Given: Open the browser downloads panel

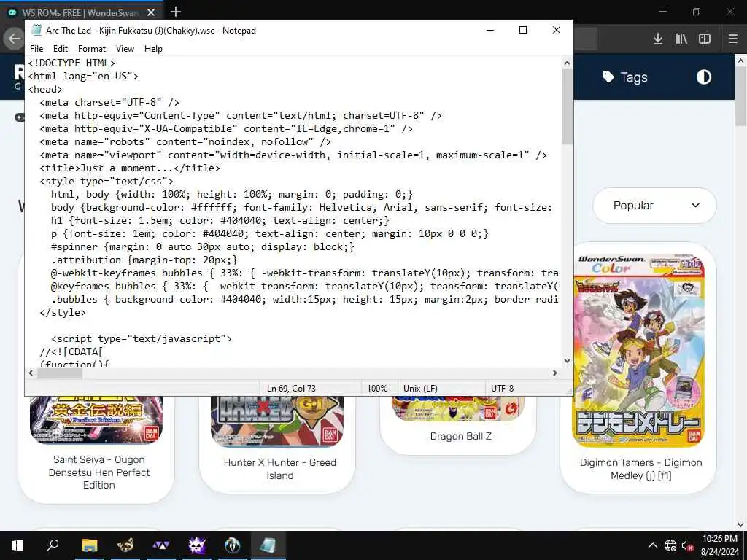Looking at the screenshot, I should point(658,39).
